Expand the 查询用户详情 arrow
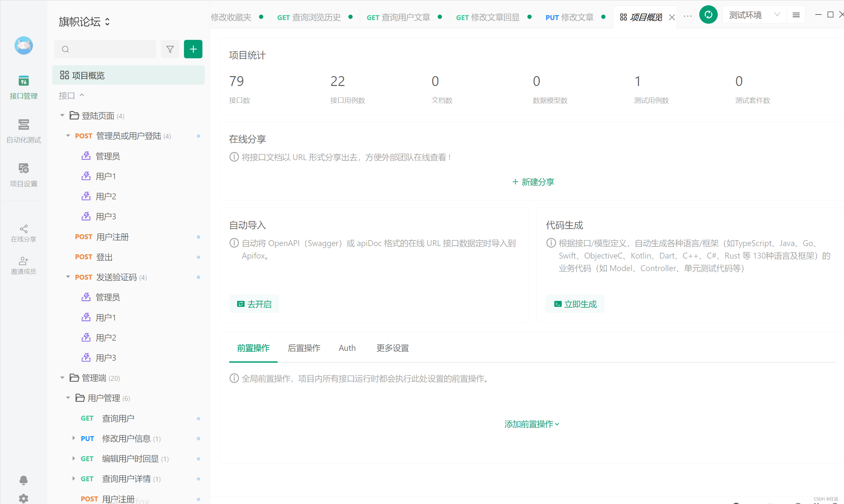Screen dimensions: 844x504 point(74,479)
